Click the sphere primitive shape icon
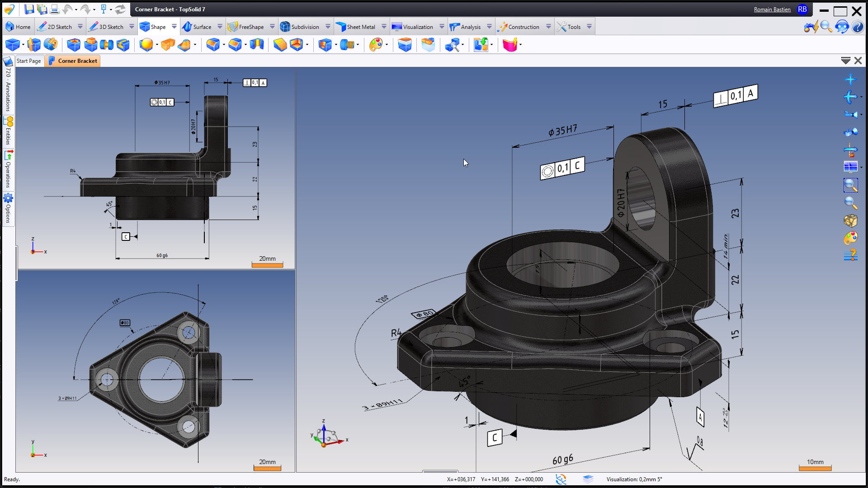 [x=146, y=44]
